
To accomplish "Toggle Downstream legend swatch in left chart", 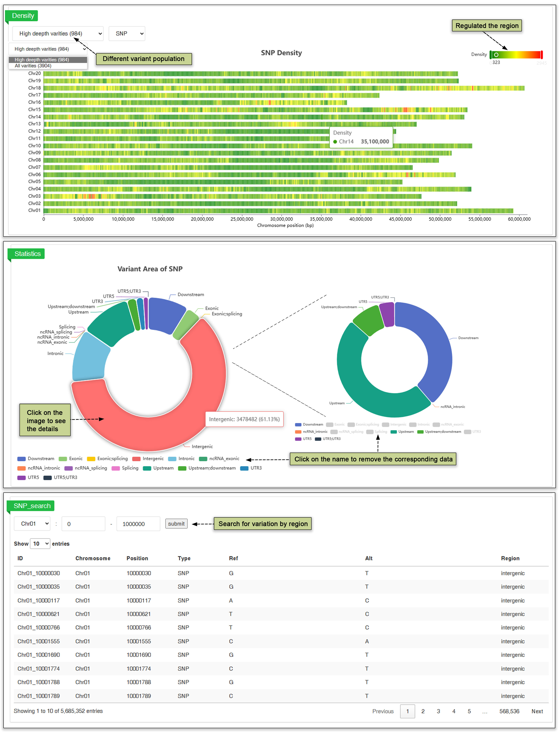I will pyautogui.click(x=21, y=459).
